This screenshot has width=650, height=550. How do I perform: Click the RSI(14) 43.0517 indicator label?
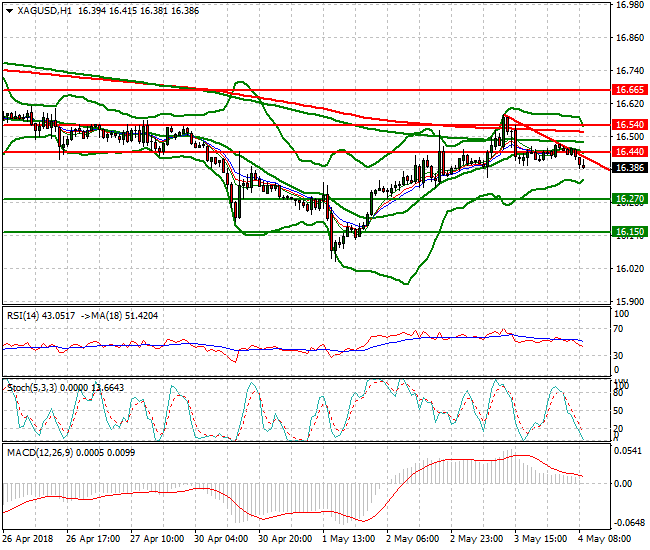click(x=41, y=316)
